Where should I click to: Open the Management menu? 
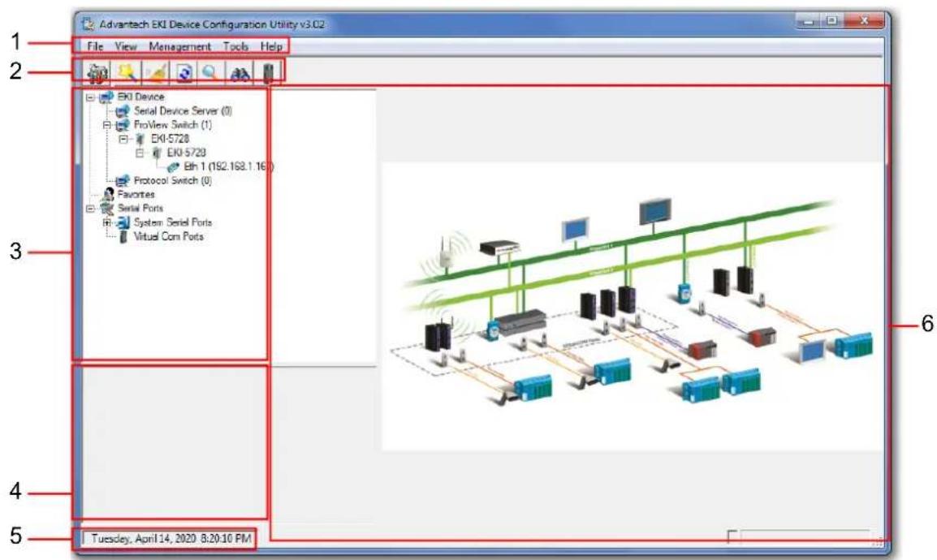click(x=179, y=46)
